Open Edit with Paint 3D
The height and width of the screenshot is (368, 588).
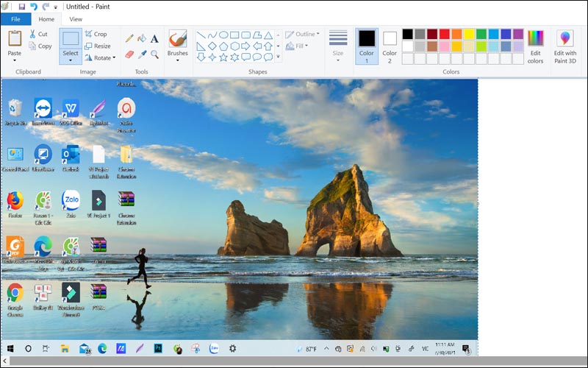point(564,46)
